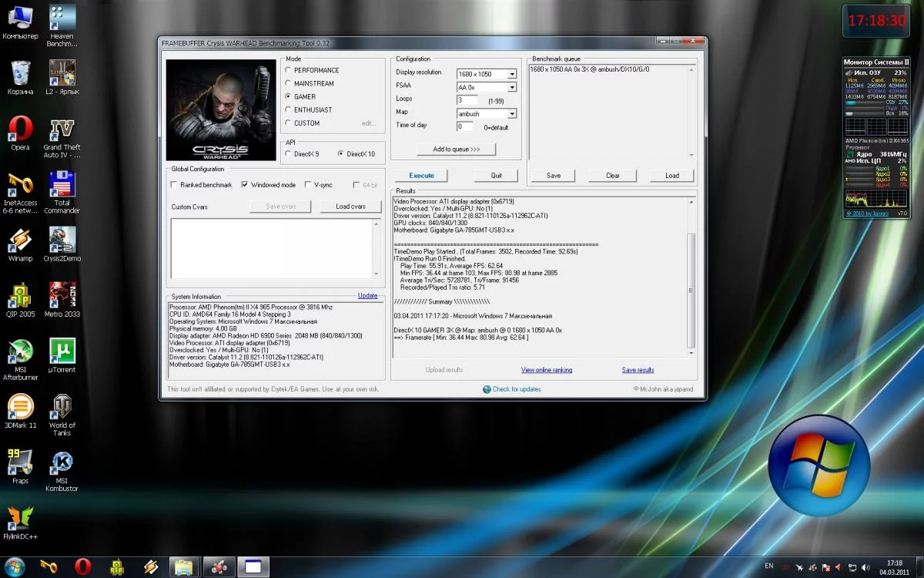The image size is (924, 578).
Task: Enable the Ranked benchmark checkbox
Action: [174, 185]
